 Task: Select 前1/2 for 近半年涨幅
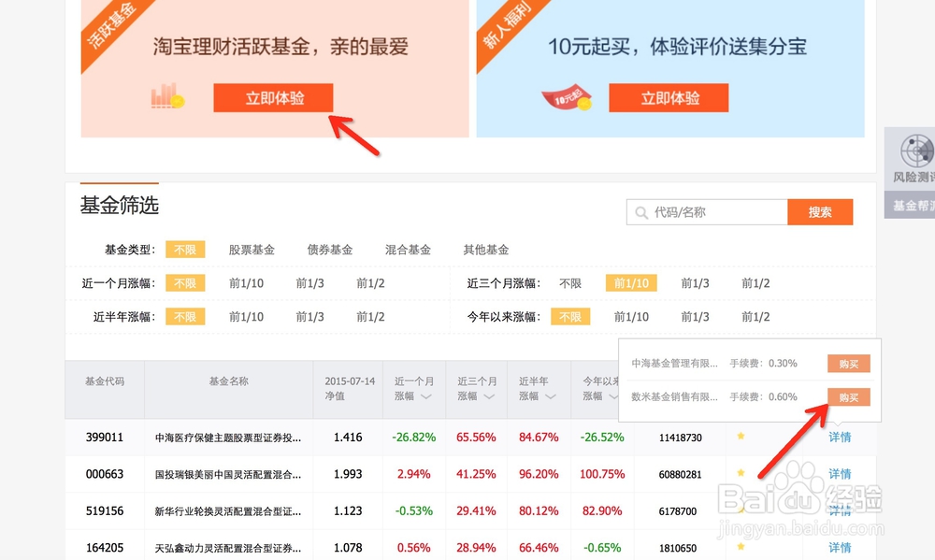tap(370, 316)
